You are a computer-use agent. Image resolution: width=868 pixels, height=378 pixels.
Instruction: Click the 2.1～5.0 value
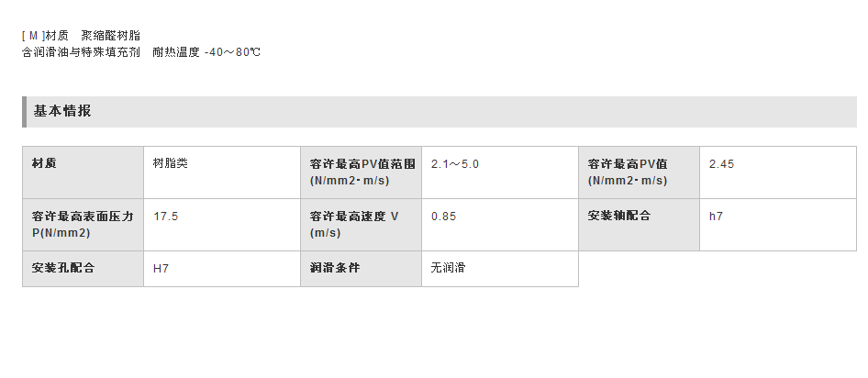455,164
